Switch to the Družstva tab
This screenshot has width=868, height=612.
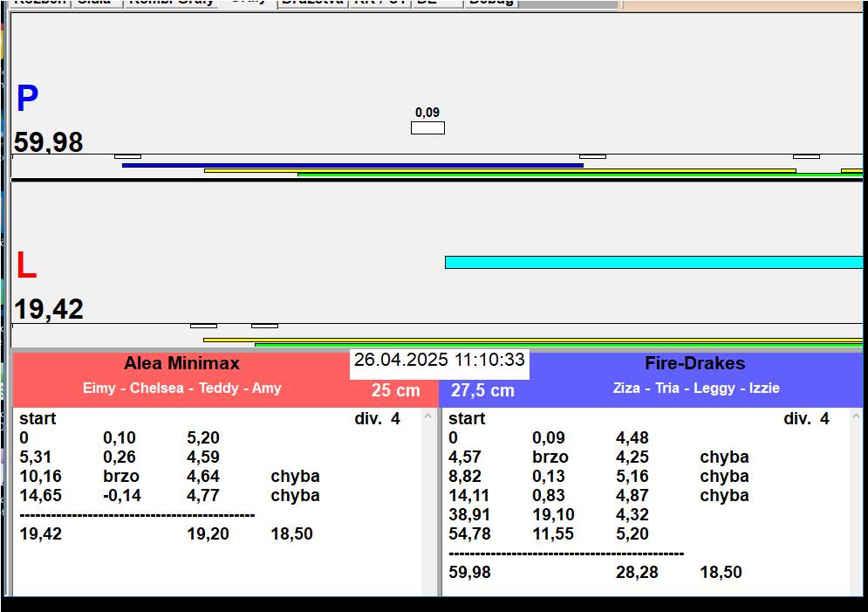point(313,3)
